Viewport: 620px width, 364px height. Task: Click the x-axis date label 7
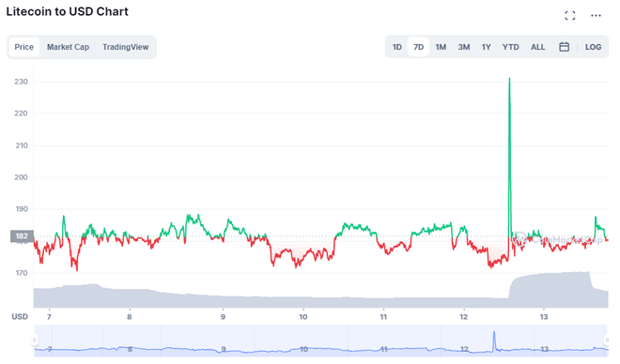(x=49, y=317)
